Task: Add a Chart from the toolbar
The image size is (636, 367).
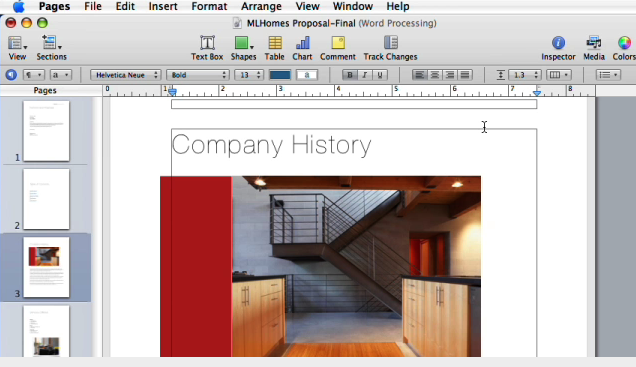Action: (302, 48)
